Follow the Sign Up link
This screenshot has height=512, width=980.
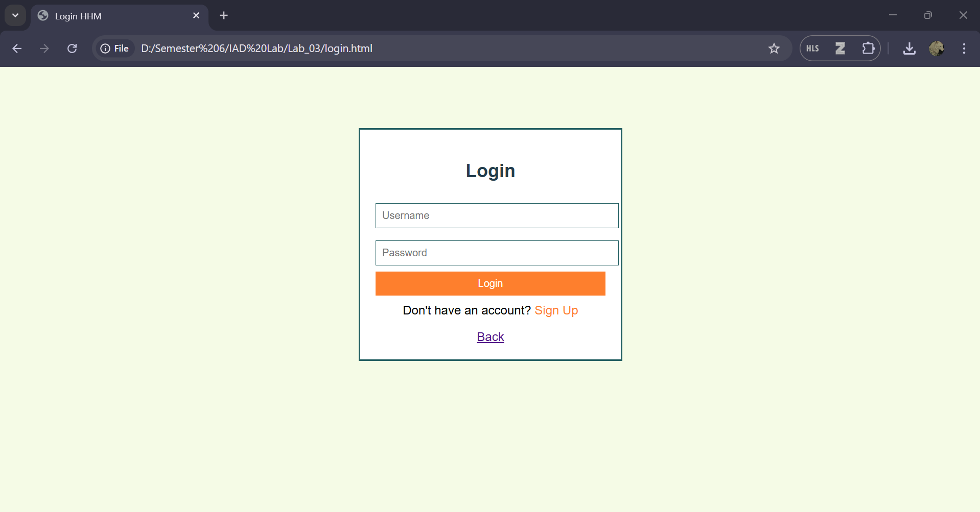556,310
